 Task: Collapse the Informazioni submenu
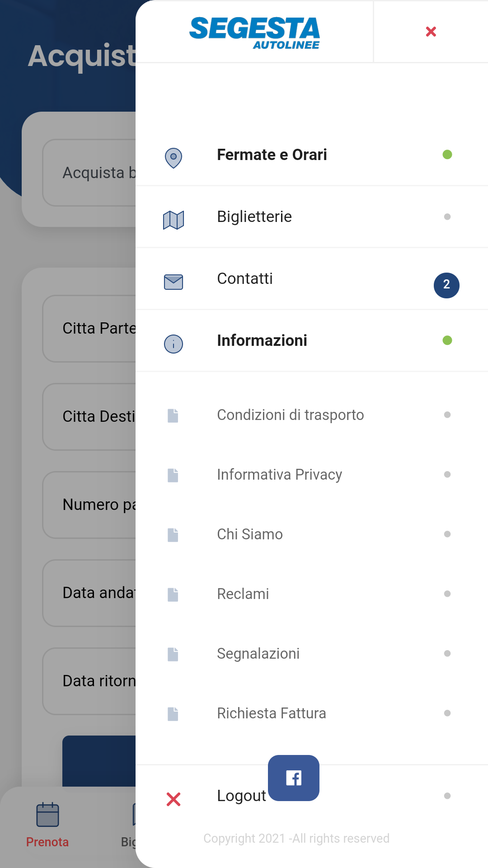262,340
